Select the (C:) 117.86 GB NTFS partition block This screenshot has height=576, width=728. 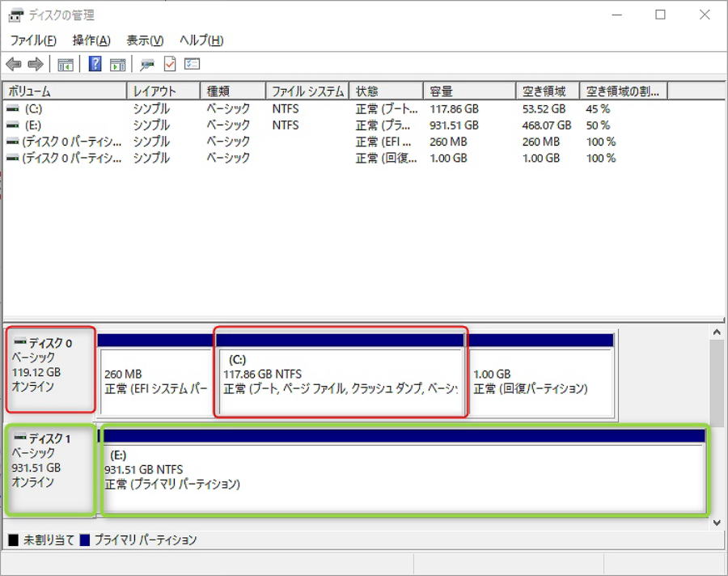(x=341, y=375)
